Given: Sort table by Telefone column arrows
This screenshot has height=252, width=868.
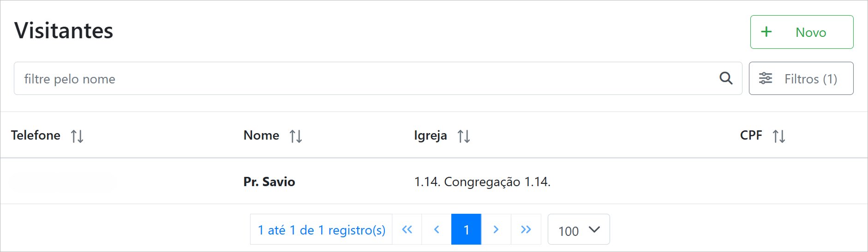Looking at the screenshot, I should point(77,136).
